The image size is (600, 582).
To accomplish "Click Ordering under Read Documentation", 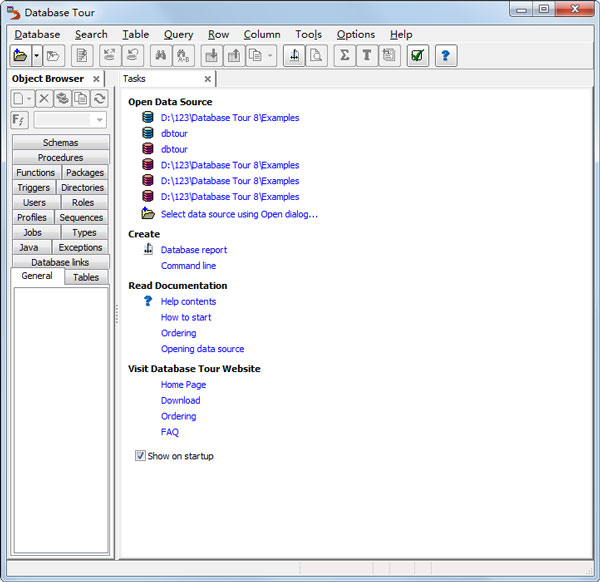I will pyautogui.click(x=179, y=333).
